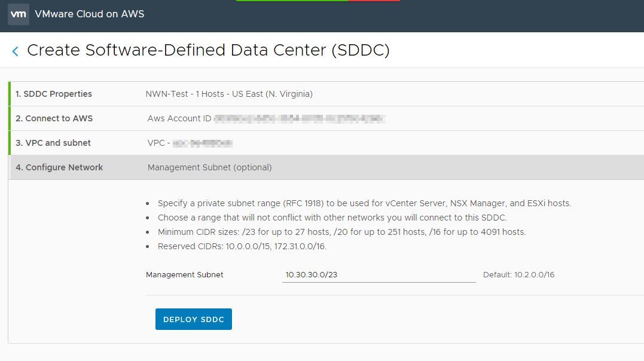This screenshot has height=361, width=644.
Task: Click the 'Choose a range' bullet text
Action: [x=332, y=218]
